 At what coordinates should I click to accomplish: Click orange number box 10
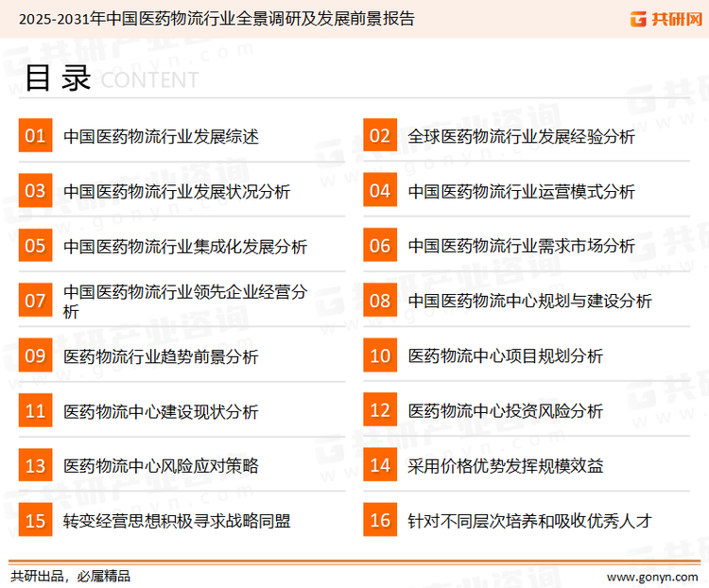[x=380, y=355]
